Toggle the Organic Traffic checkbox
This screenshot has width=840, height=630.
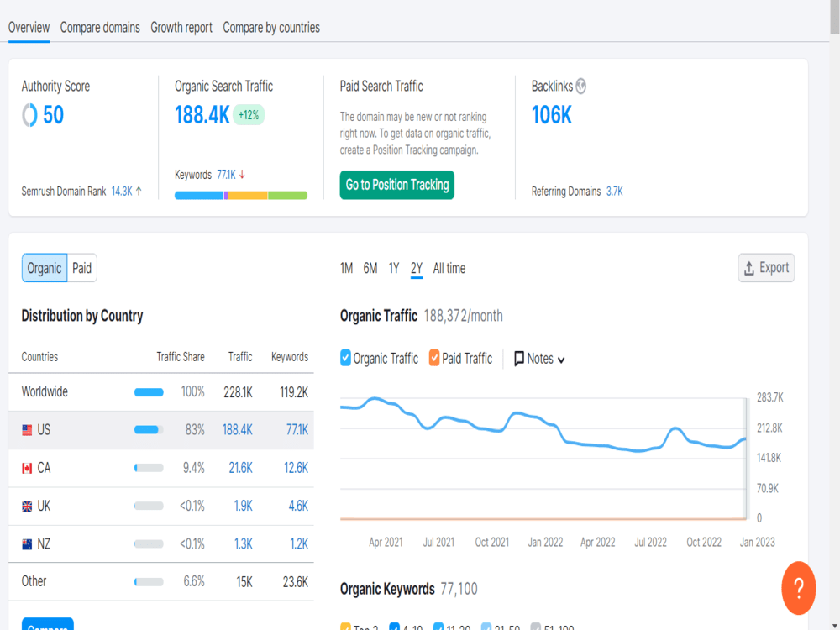pyautogui.click(x=345, y=358)
